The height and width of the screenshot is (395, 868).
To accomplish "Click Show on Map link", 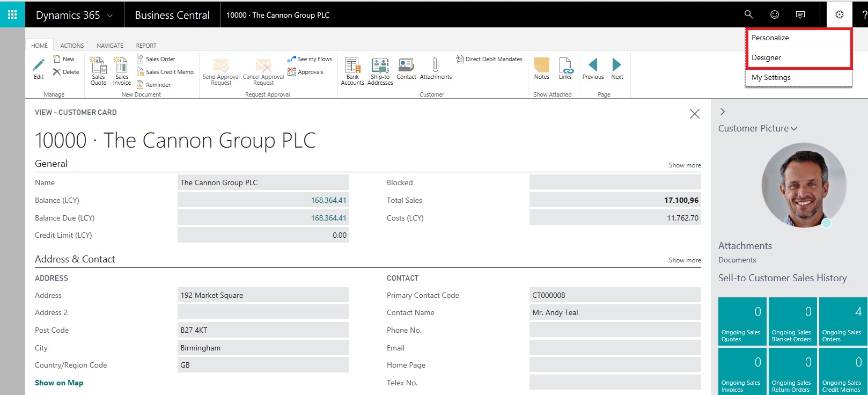I will (x=59, y=383).
